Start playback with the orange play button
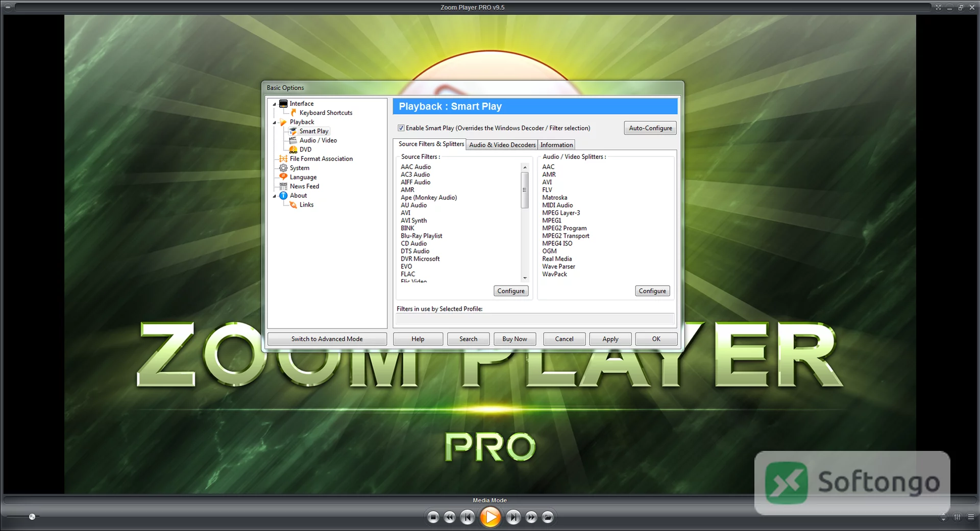The image size is (980, 531). click(x=491, y=517)
